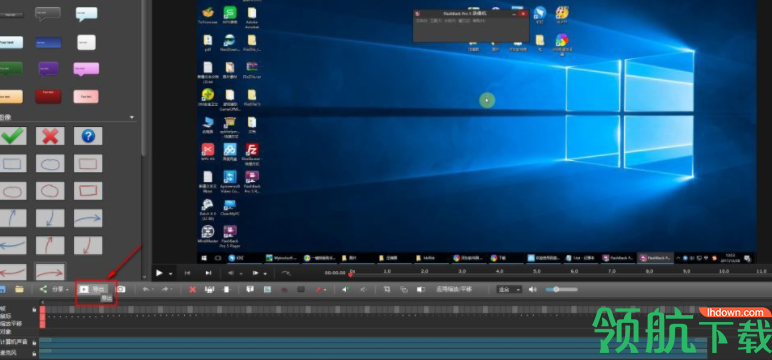
Task: Click the Windows Start button in recorded video
Action: [x=203, y=258]
